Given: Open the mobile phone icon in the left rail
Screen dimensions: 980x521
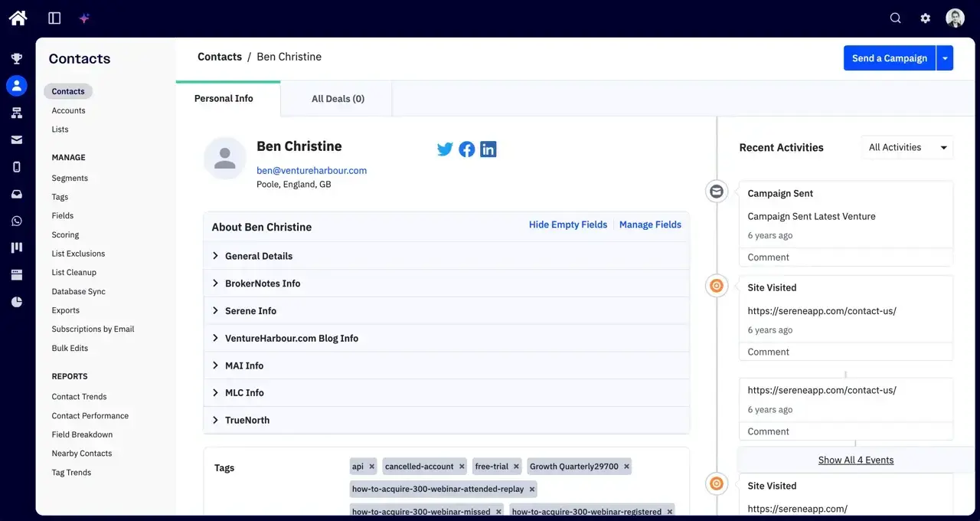Looking at the screenshot, I should 17,166.
